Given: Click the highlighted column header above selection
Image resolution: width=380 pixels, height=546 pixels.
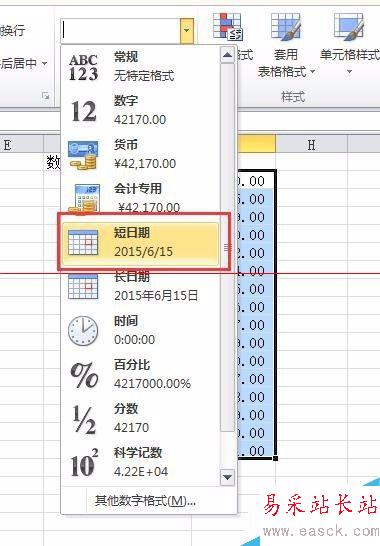Looking at the screenshot, I should (x=256, y=143).
